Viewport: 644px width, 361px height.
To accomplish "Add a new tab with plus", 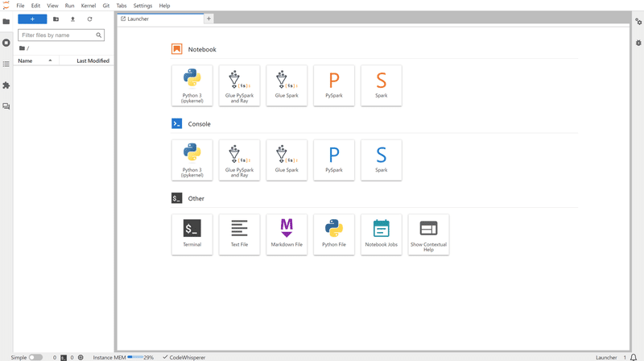I will pos(208,19).
